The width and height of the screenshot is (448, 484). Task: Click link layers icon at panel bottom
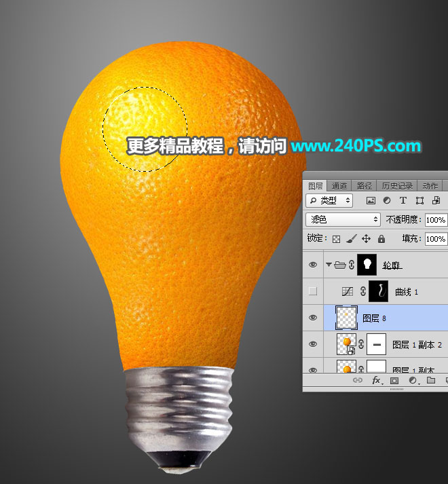pyautogui.click(x=358, y=380)
